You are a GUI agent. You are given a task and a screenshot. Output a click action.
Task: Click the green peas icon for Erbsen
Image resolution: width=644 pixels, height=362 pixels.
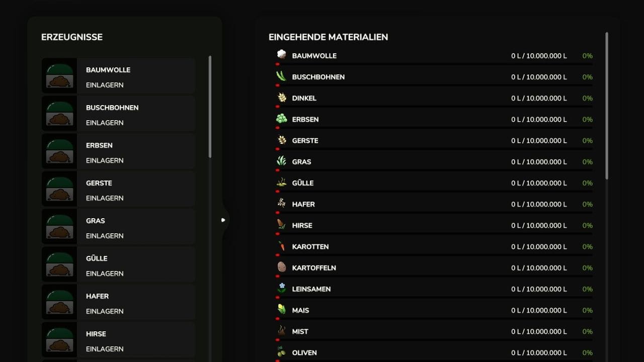point(281,119)
